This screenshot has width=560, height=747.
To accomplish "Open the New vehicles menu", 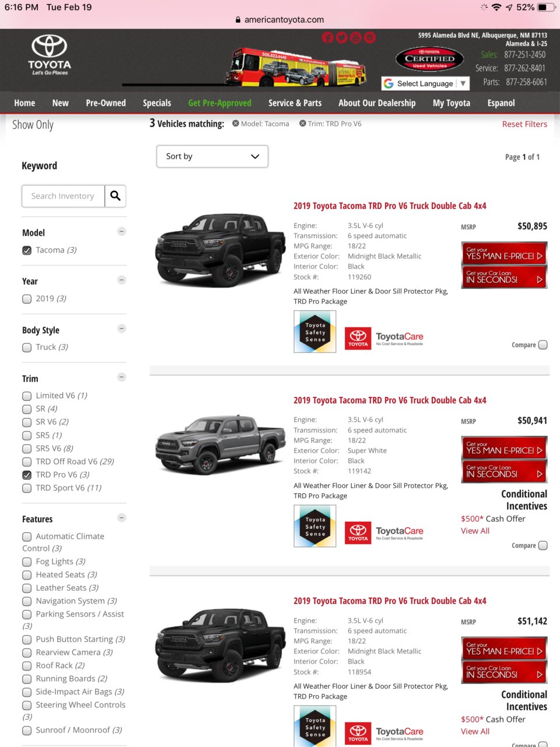I will click(60, 103).
